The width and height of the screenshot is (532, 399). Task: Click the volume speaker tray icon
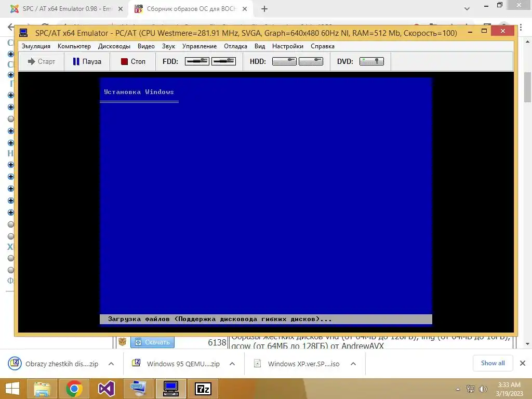point(483,389)
